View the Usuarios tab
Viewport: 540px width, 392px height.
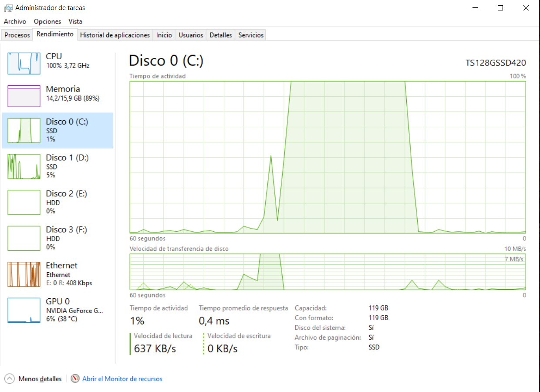click(190, 35)
